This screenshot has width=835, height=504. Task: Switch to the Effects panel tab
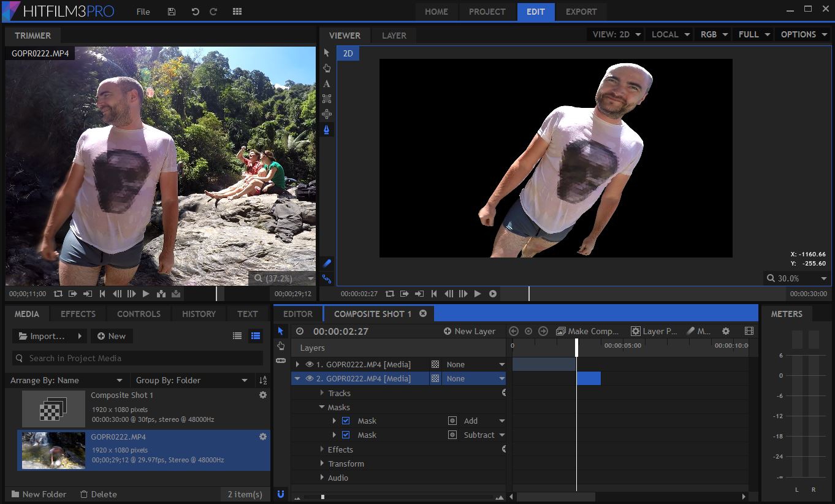(x=78, y=314)
